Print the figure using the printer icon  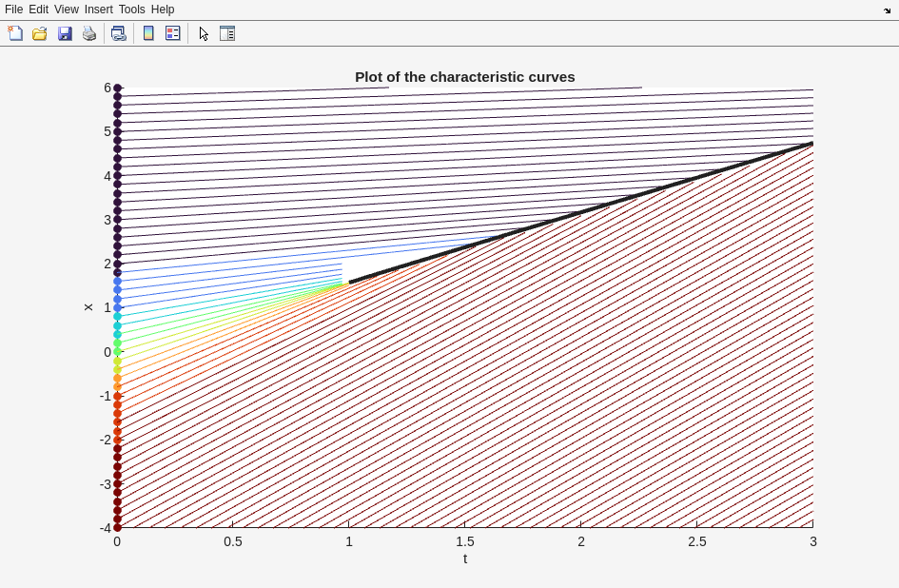pyautogui.click(x=89, y=33)
